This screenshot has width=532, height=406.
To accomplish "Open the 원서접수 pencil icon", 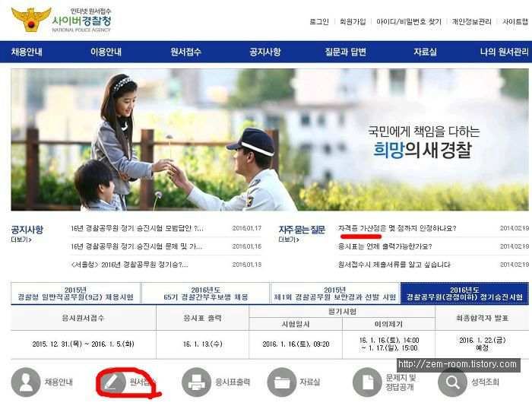I will coord(111,382).
